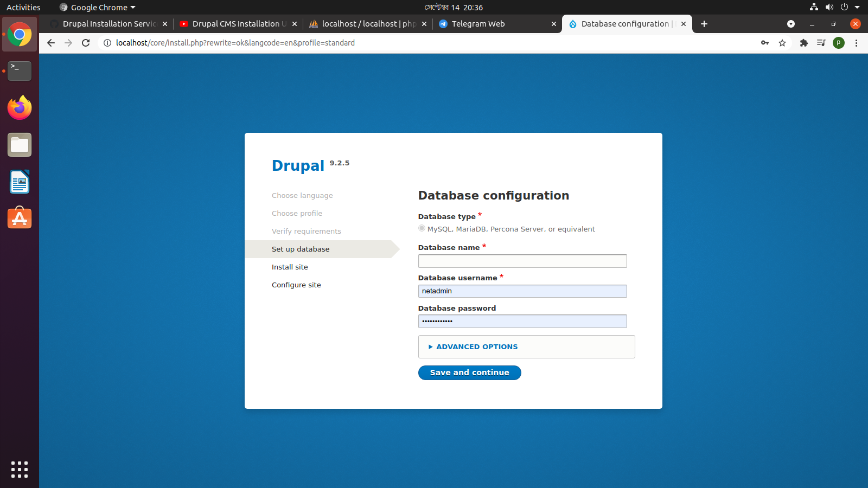Screen dimensions: 868x488
Task: Open the clock and calendar in top bar
Action: 454,8
